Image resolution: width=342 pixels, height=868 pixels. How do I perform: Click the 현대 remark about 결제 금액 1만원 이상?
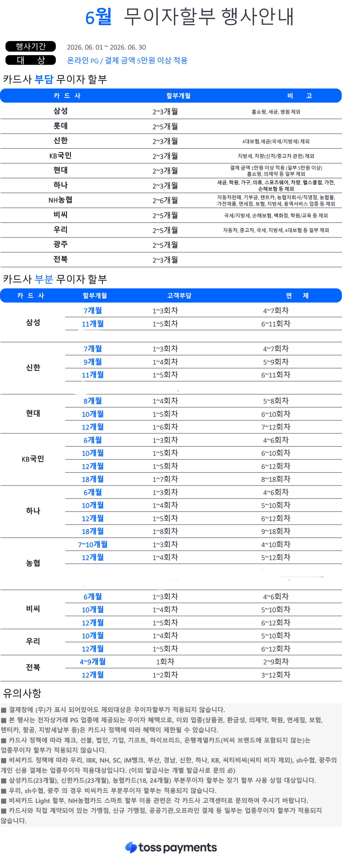click(x=276, y=171)
